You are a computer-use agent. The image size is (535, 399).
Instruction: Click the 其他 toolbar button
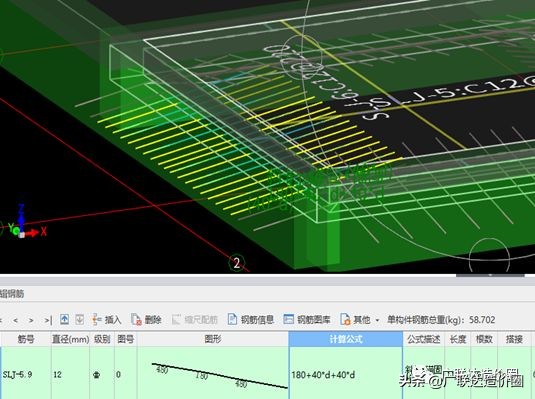click(355, 319)
